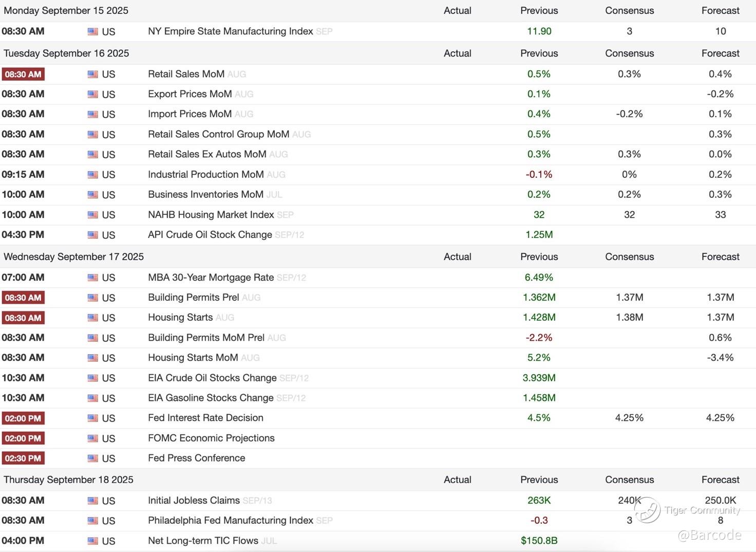Click the US flag next to Initial Jobless Claims
This screenshot has width=756, height=552.
coord(93,501)
